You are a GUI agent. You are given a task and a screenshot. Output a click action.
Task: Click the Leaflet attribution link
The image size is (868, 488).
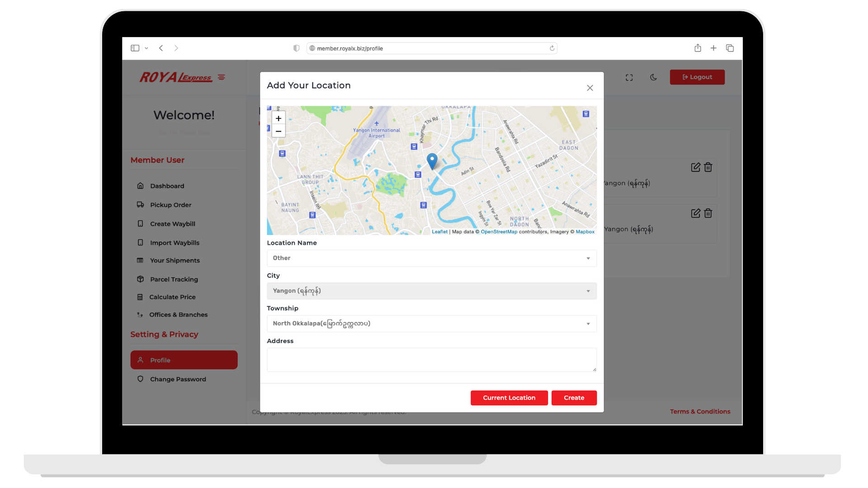tap(439, 232)
